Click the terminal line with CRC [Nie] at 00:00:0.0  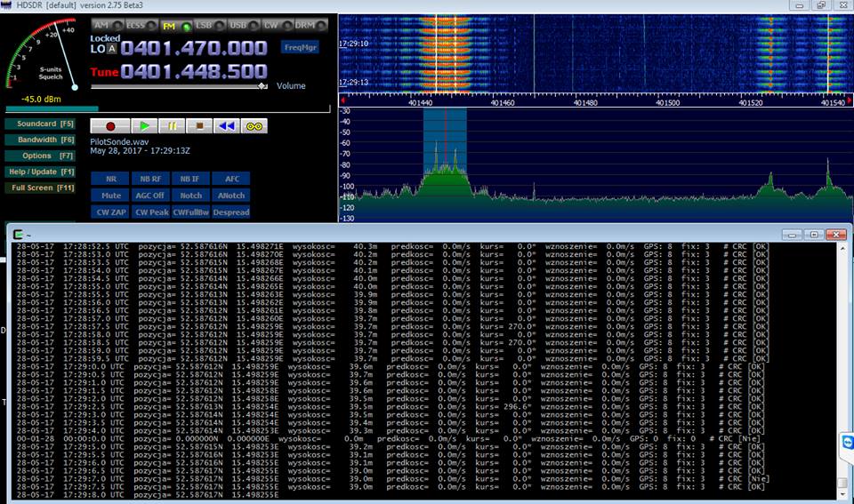388,439
